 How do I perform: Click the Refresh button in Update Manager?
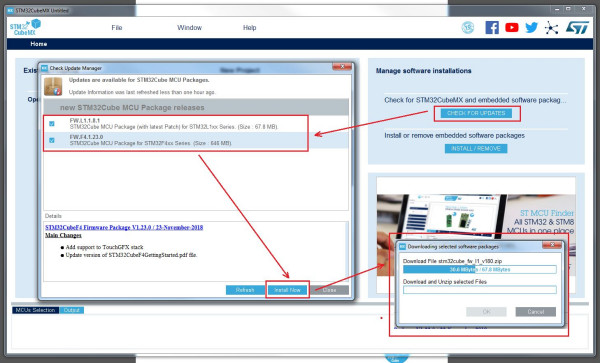(245, 290)
